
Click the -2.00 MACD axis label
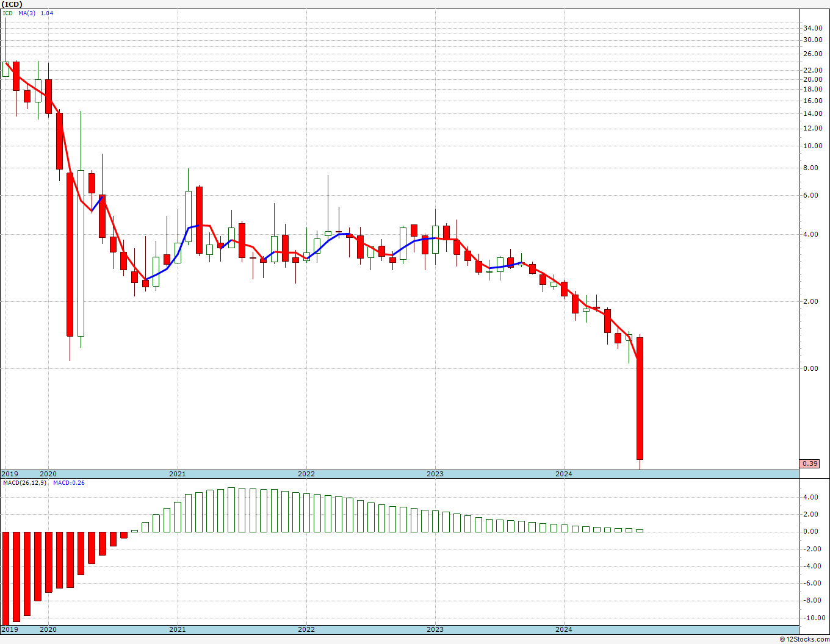tap(812, 549)
